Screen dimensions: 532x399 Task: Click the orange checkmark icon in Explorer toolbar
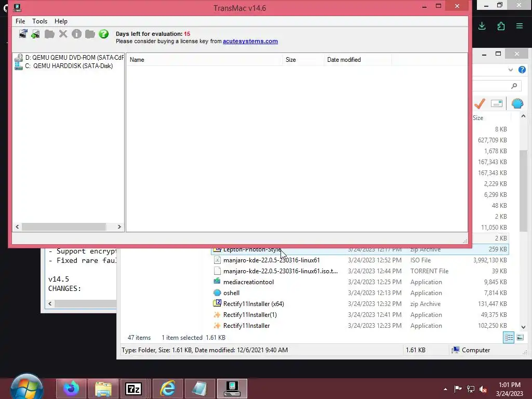480,103
